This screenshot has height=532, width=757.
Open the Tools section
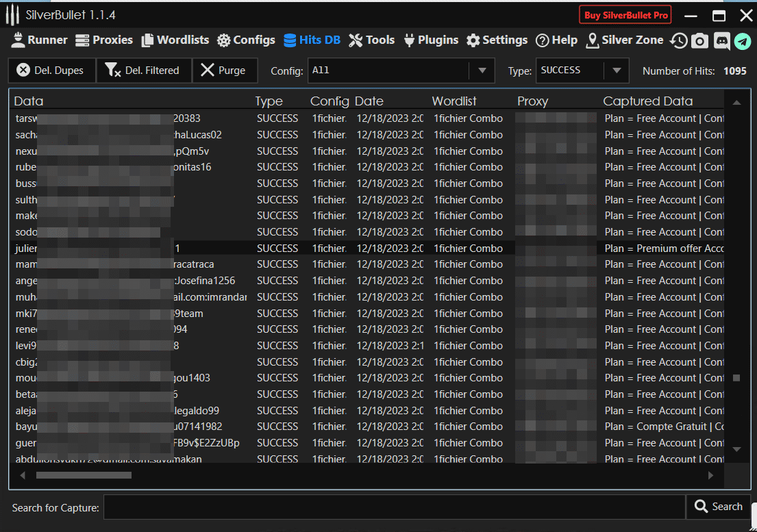coord(371,40)
